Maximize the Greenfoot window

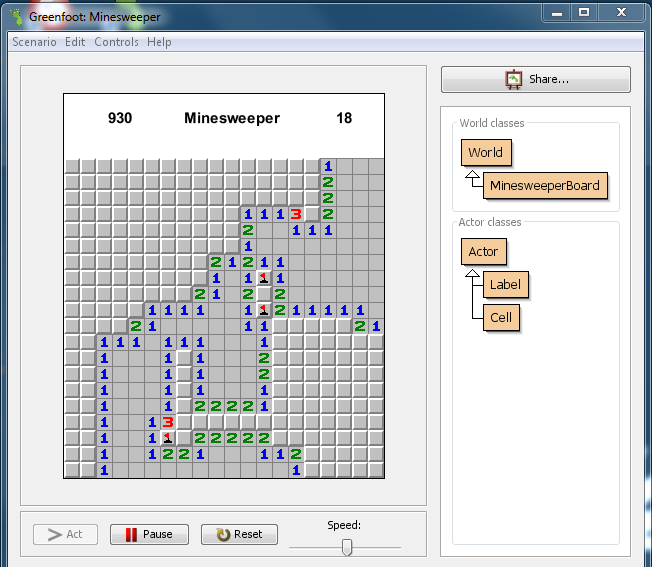pyautogui.click(x=584, y=12)
